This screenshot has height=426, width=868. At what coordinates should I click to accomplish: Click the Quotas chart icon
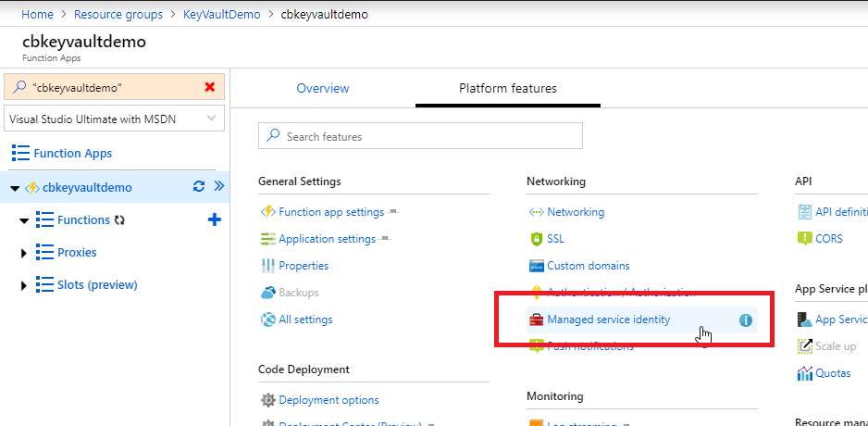point(804,373)
